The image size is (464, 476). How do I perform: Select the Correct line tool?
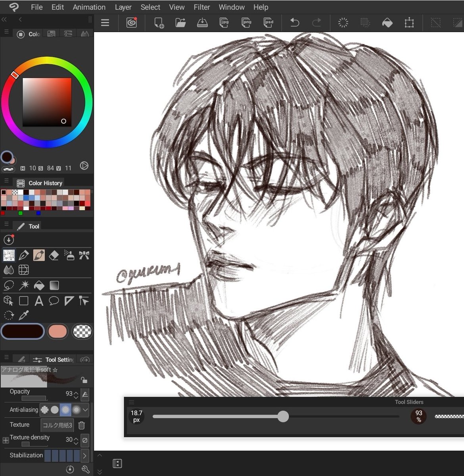coord(84,301)
